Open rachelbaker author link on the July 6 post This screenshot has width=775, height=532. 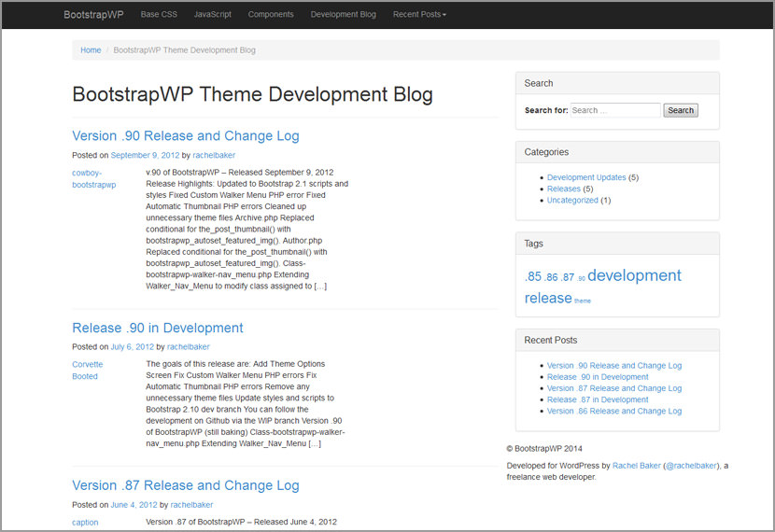pyautogui.click(x=189, y=347)
